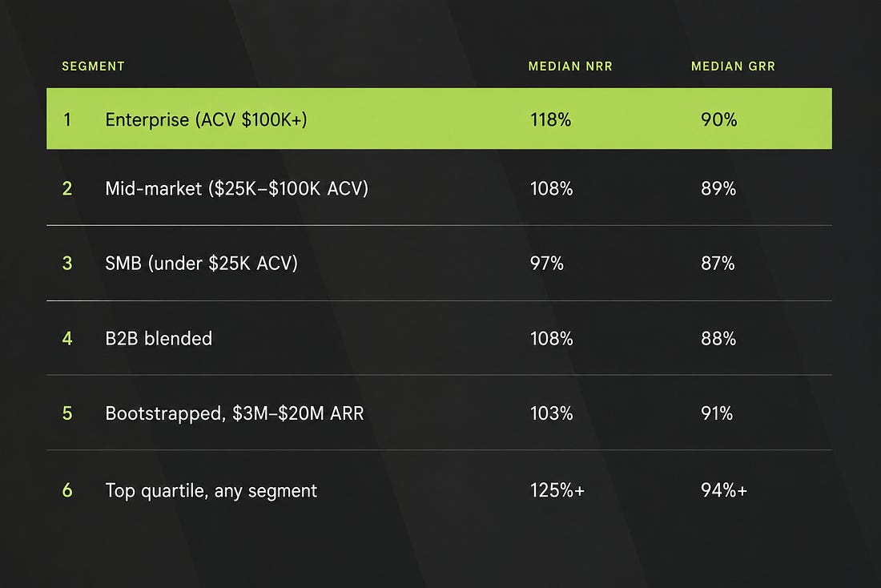881x588 pixels.
Task: Click the 94%+ top quartile GRR value
Action: [724, 490]
